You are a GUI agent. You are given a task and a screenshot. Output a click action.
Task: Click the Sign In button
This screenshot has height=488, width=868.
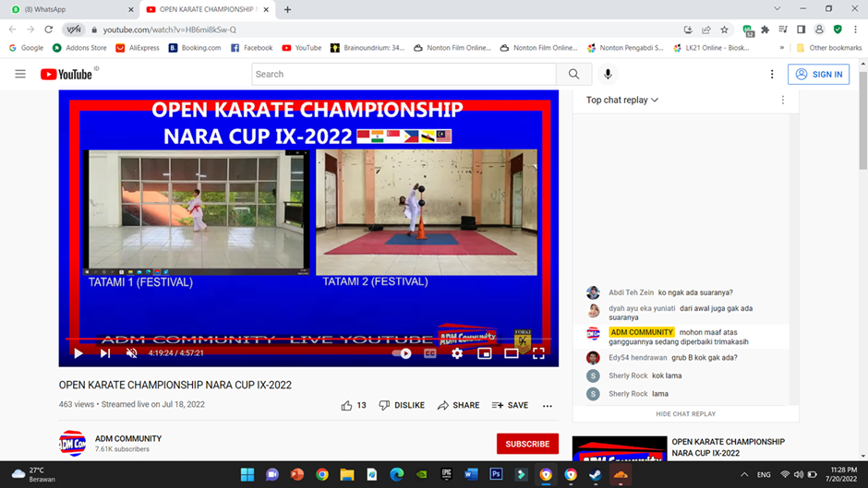click(x=818, y=74)
